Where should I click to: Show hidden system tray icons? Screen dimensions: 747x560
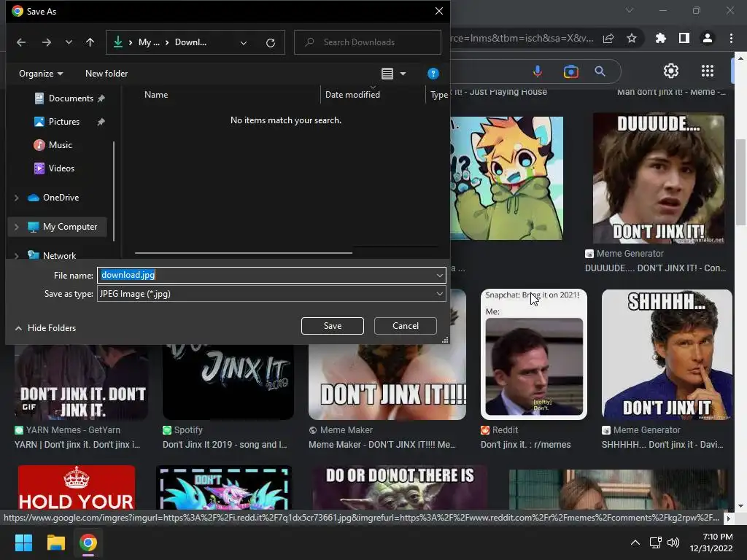tap(635, 542)
